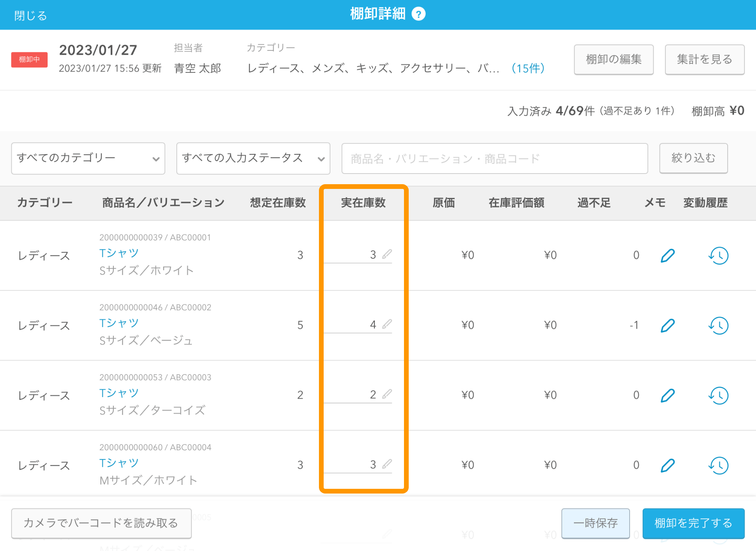Focus the product name search field
Screen dimensions: 756x551
[495, 158]
